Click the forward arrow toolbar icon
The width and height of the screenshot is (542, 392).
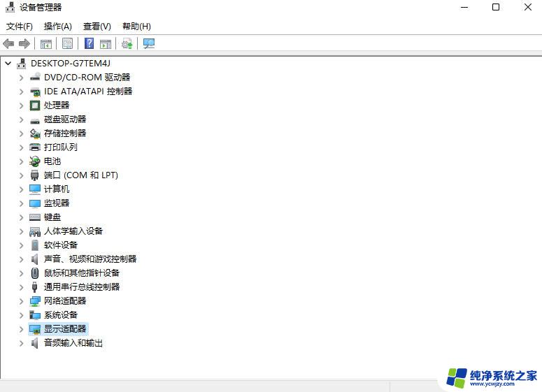pos(24,43)
